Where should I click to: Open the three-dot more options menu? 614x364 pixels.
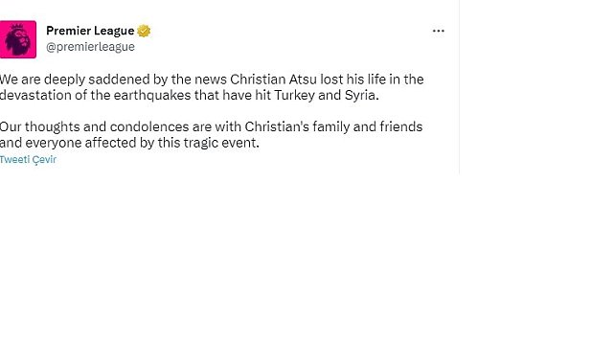tap(438, 31)
